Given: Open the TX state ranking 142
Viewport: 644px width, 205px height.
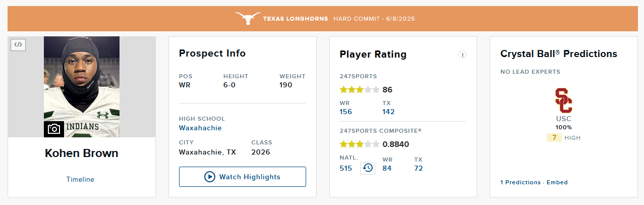Looking at the screenshot, I should pos(389,112).
